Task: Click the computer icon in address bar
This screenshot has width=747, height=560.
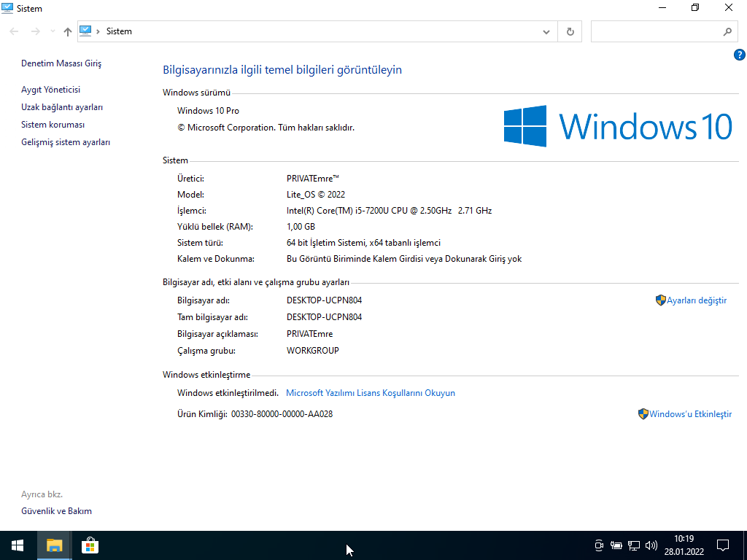Action: coord(85,31)
